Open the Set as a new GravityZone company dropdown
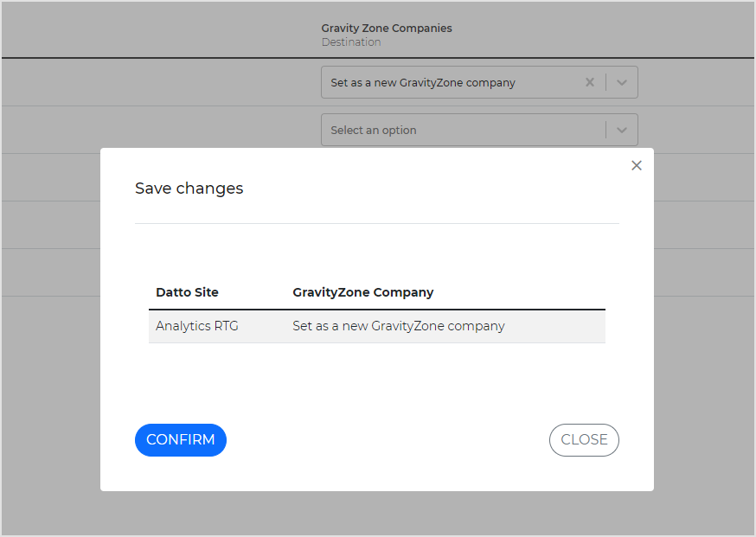Image resolution: width=756 pixels, height=537 pixels. click(x=458, y=82)
